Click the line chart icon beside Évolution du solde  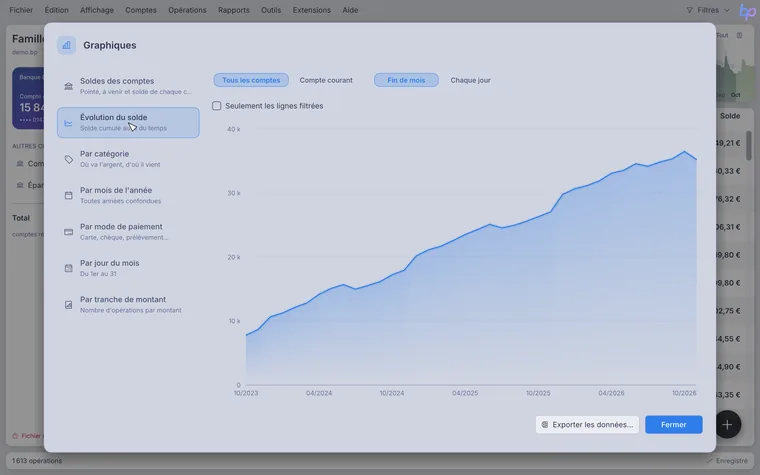pos(68,123)
